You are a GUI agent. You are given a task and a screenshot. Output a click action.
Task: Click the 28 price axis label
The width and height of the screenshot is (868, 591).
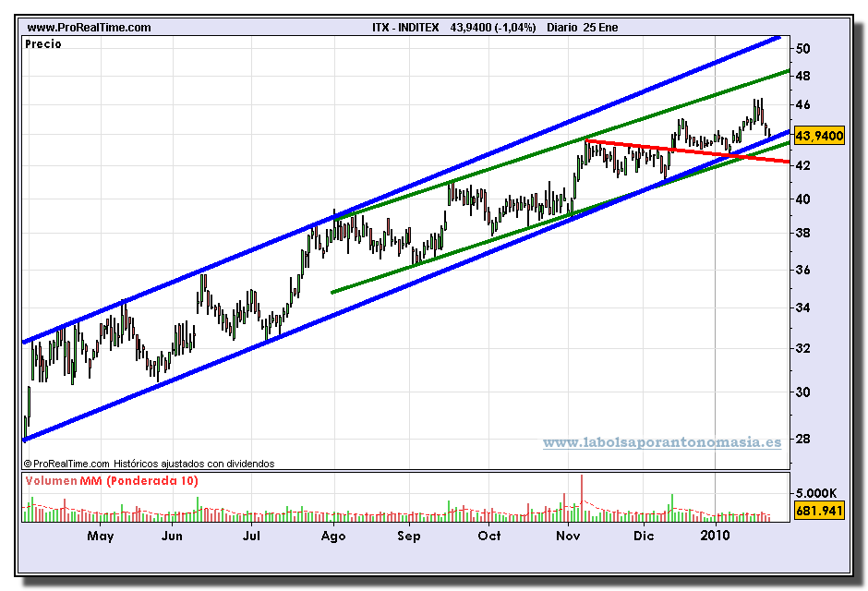[802, 439]
